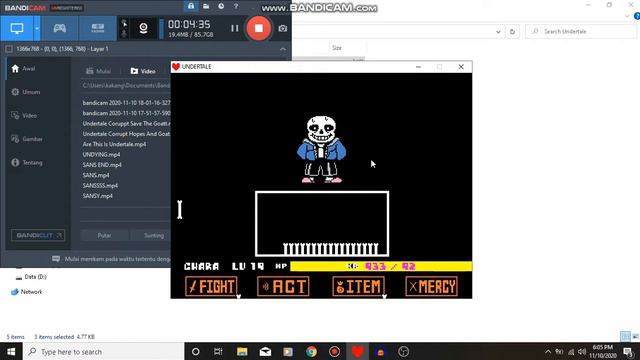Image resolution: width=640 pixels, height=360 pixels.
Task: Switch to Undertale heart icon on taskbar
Action: point(358,351)
